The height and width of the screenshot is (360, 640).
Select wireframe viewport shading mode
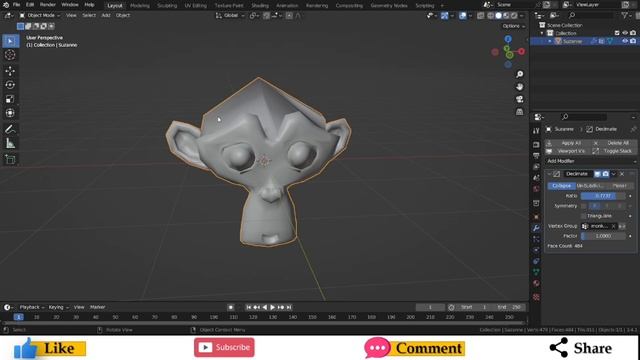(x=491, y=16)
